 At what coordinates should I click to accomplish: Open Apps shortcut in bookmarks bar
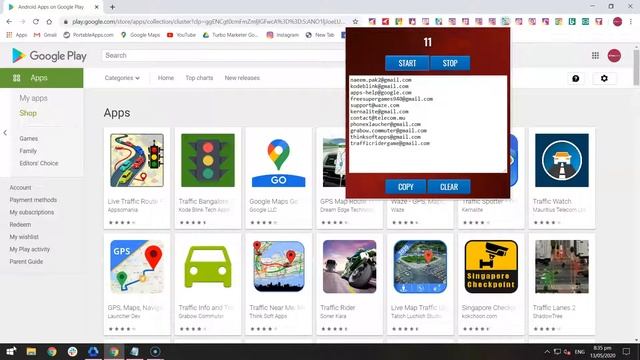(x=17, y=35)
